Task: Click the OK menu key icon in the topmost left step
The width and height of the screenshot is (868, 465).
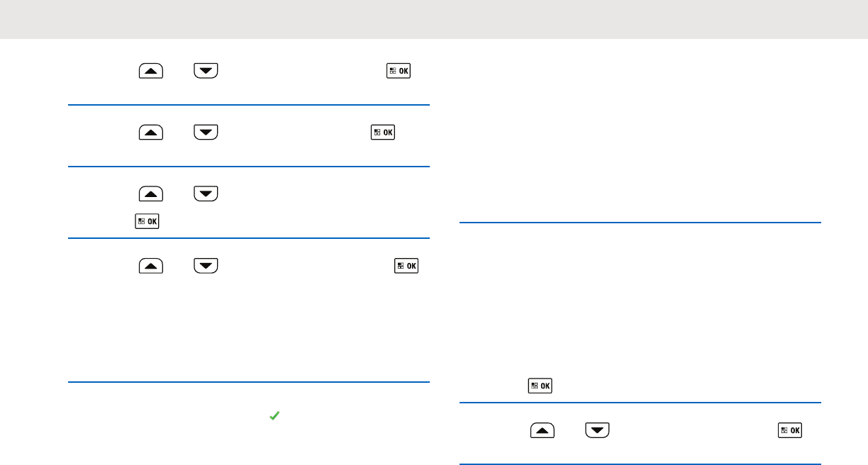Action: coord(399,71)
